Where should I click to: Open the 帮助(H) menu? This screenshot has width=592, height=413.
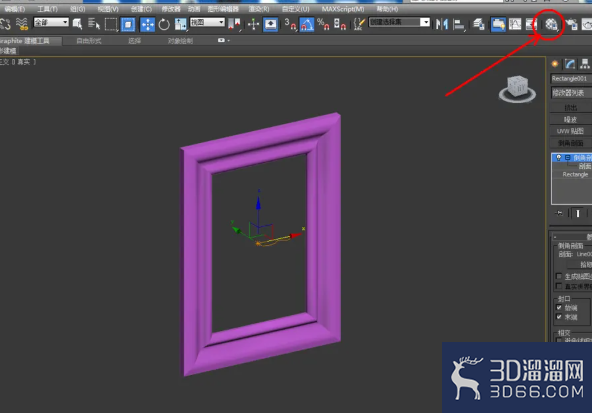(387, 9)
